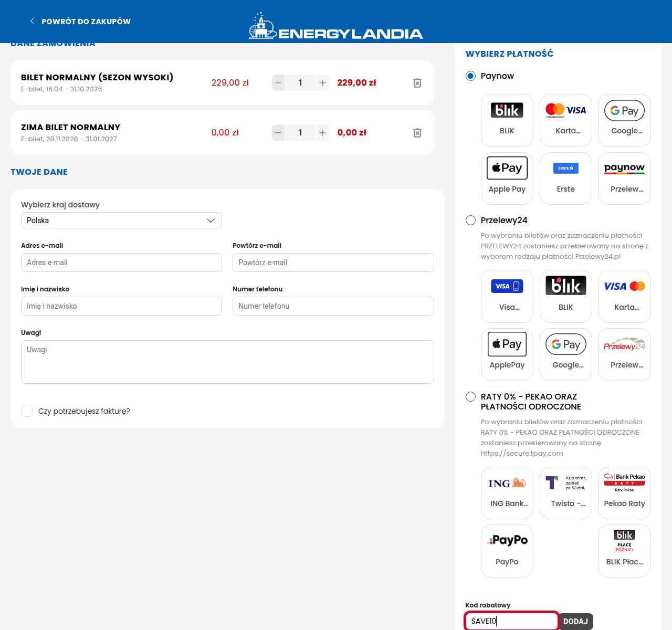Screen dimensions: 672x630
Task: Choose BLIK under Przelewy24
Action: coord(566,297)
